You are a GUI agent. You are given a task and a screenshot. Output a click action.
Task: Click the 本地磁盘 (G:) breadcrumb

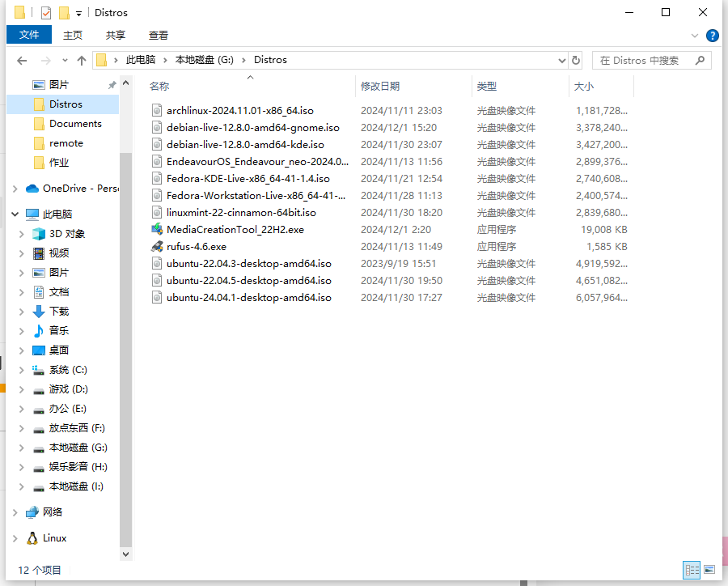pyautogui.click(x=205, y=60)
